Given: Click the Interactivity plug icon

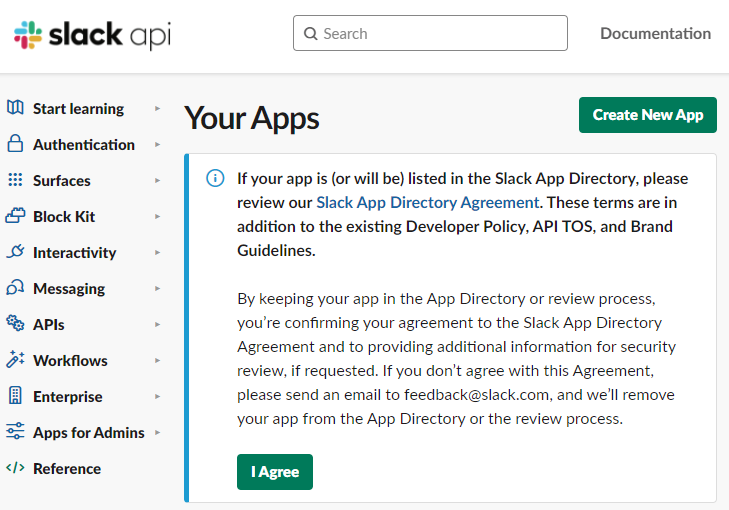Looking at the screenshot, I should pyautogui.click(x=15, y=252).
